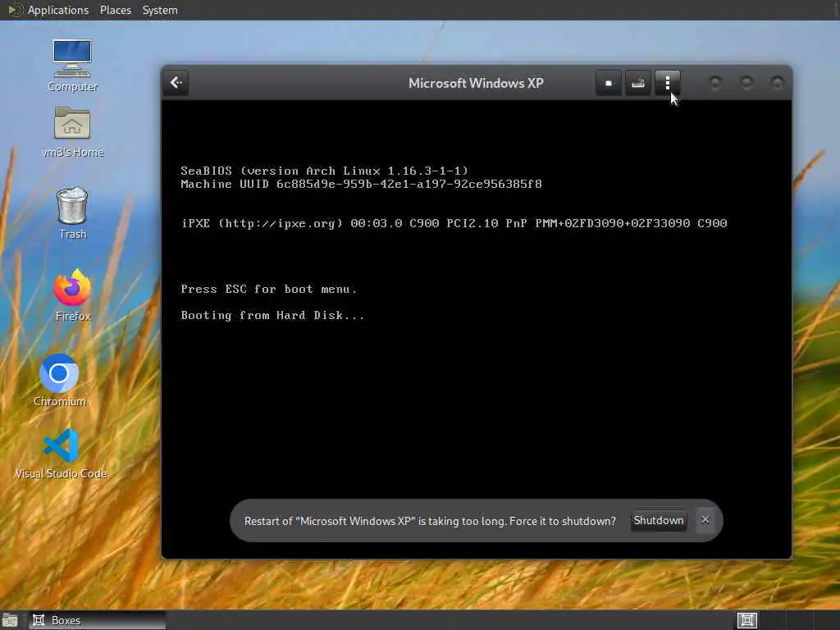Minimize the Boxes window
This screenshot has height=630, width=840.
coord(715,83)
